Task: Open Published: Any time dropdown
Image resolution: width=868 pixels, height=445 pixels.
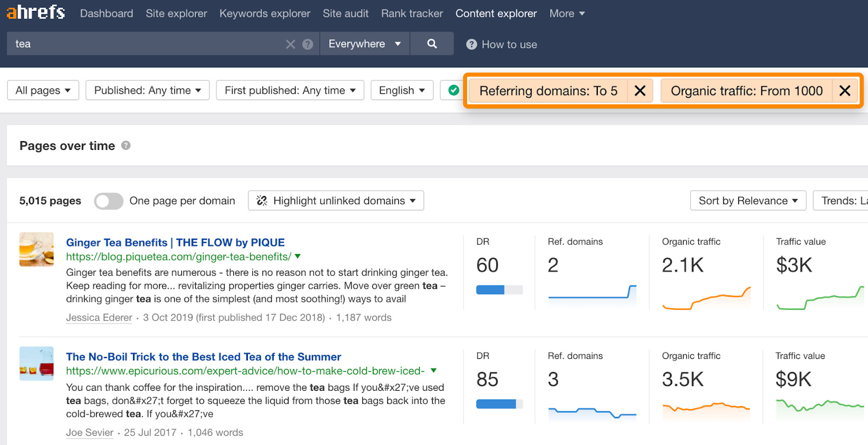Action: (148, 90)
